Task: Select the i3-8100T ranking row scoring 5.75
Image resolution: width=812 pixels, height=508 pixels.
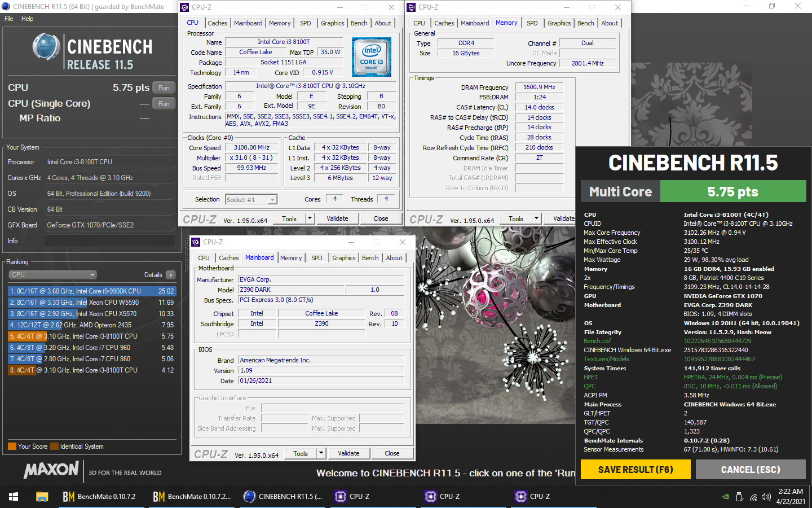Action: coord(91,336)
